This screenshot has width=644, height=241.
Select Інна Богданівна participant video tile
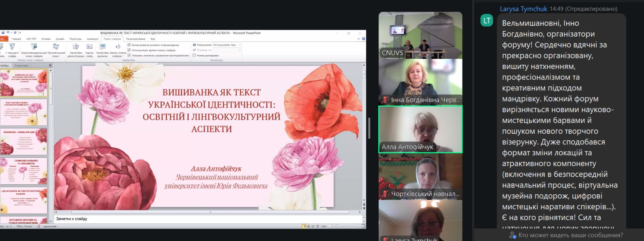[421, 82]
